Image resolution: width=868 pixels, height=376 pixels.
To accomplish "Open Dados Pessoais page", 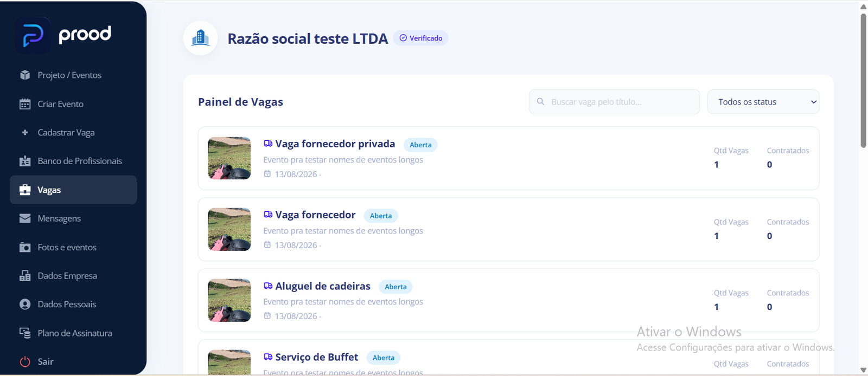I will coord(73,304).
